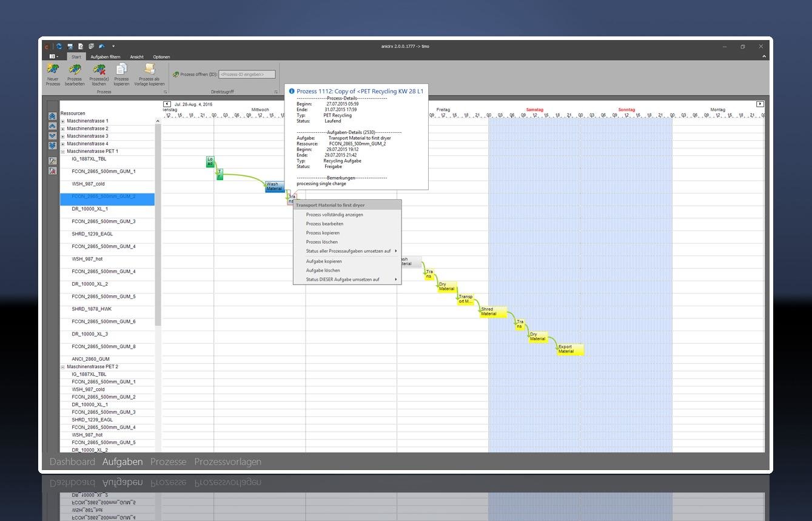Choose Prozess kopieren in the context menu

pos(347,233)
